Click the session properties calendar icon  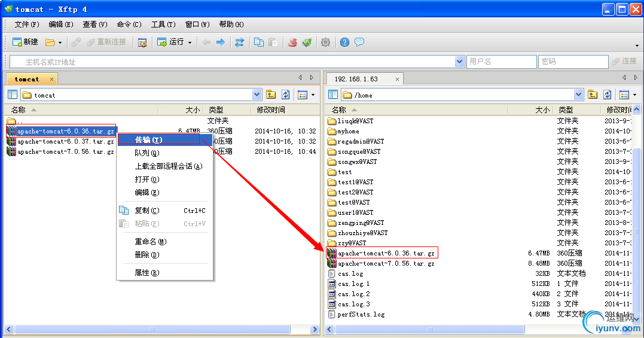pyautogui.click(x=142, y=42)
